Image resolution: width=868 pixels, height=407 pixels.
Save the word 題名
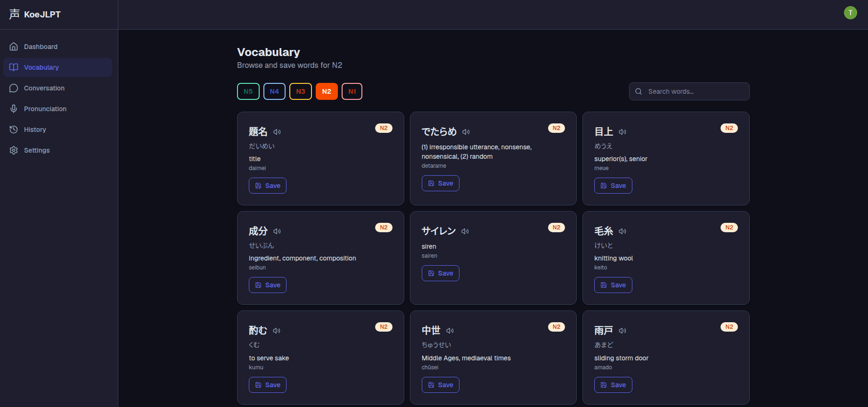tap(268, 186)
